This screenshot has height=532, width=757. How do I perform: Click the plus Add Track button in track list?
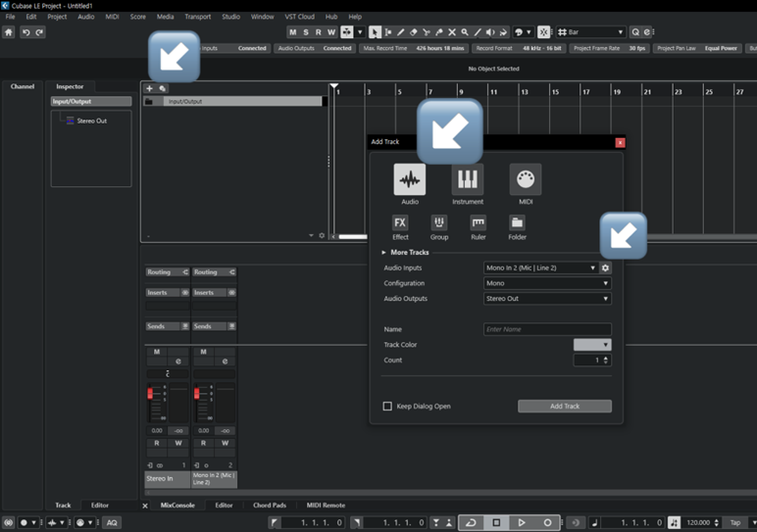click(x=150, y=88)
